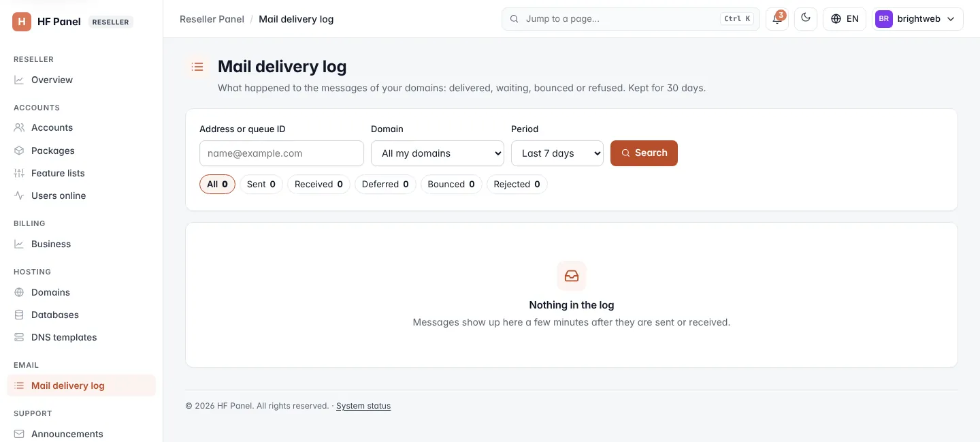Toggle dark mode moon icon
Image resolution: width=980 pixels, height=442 pixels.
coord(806,19)
